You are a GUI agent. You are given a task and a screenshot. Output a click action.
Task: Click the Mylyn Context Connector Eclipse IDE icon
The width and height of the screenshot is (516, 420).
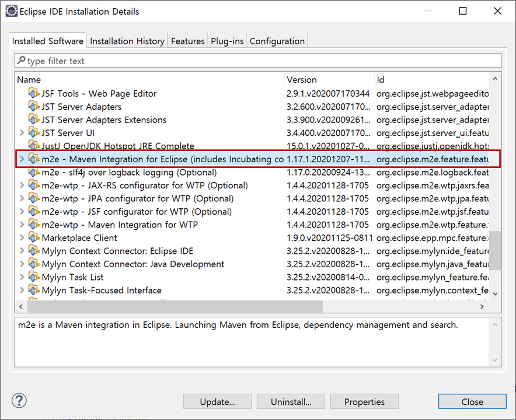click(34, 251)
